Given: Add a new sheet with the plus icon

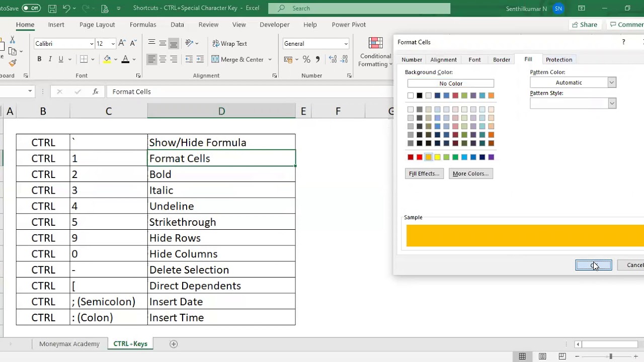Looking at the screenshot, I should click(x=174, y=344).
